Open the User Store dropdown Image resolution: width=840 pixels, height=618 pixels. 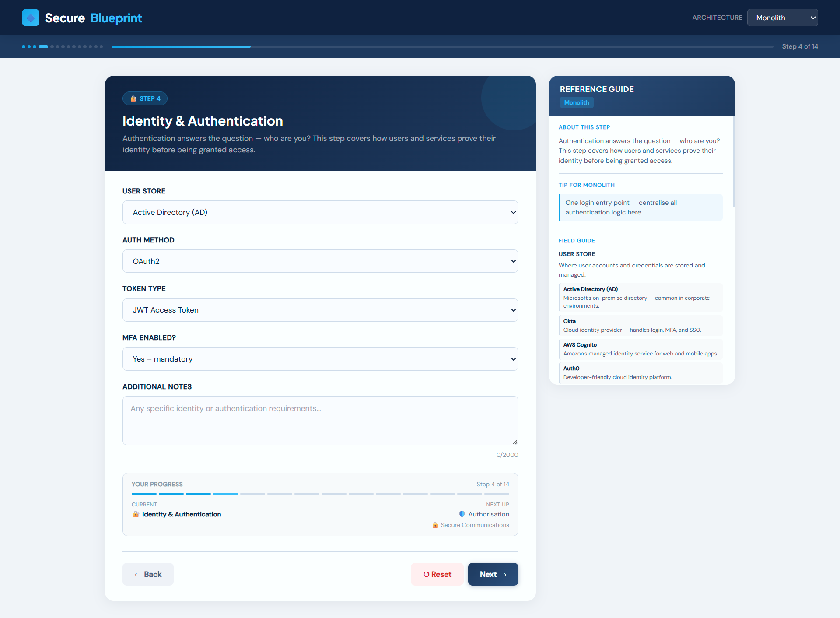point(320,212)
